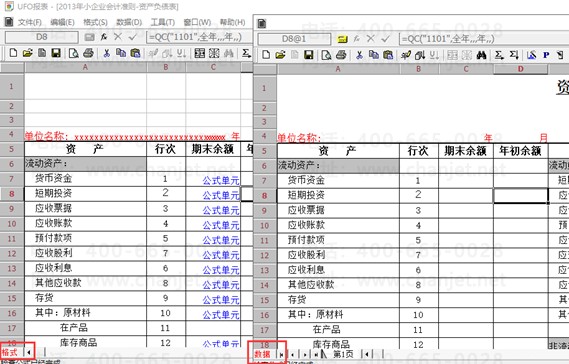The width and height of the screenshot is (569, 364).
Task: Open the 数据(D) menu
Action: click(129, 22)
